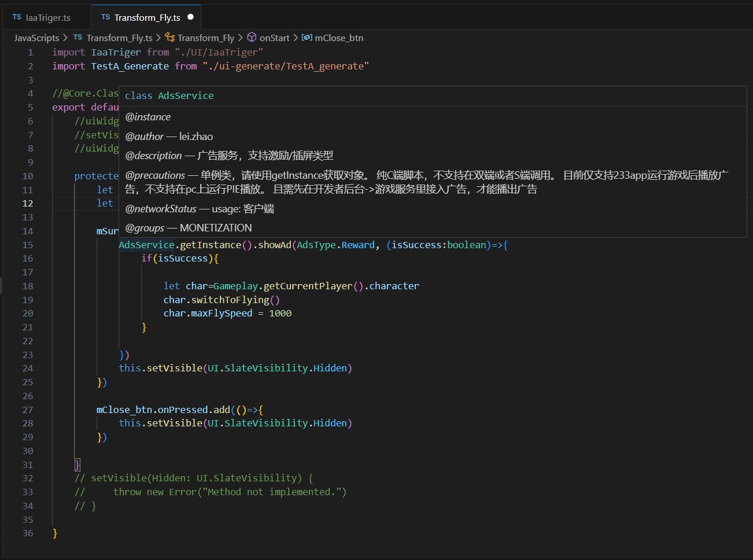The height and width of the screenshot is (560, 753).
Task: Click the '@author — lei.zhao' hover line
Action: (169, 137)
